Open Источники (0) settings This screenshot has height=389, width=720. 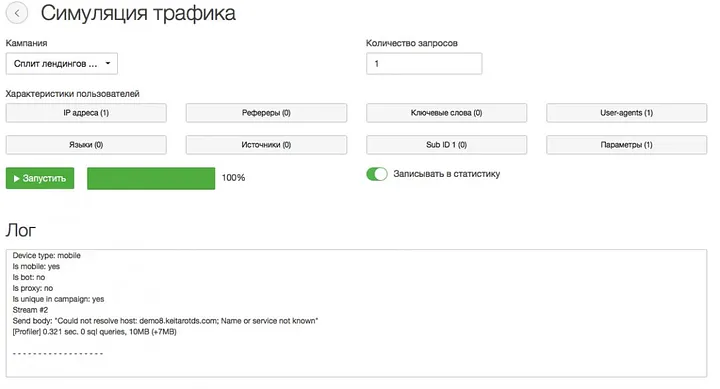266,145
